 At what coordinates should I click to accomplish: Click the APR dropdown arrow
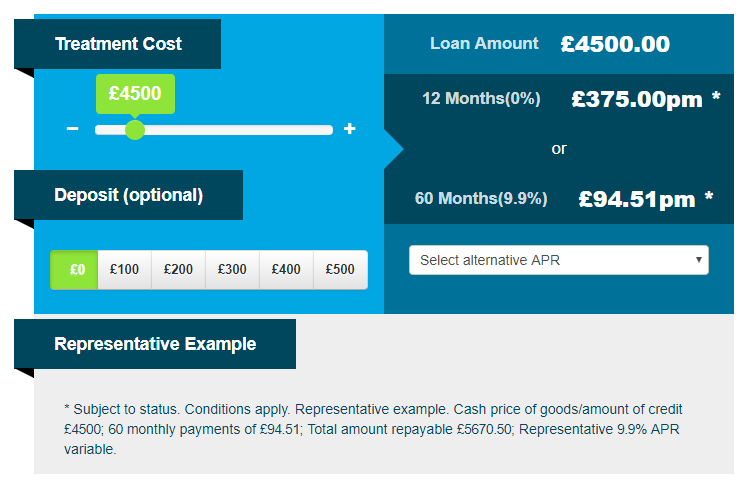tap(699, 260)
